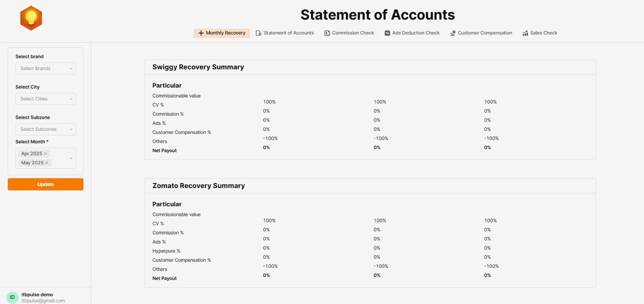Open Ads Deduction Check circled icon
This screenshot has width=644, height=304.
click(x=387, y=33)
